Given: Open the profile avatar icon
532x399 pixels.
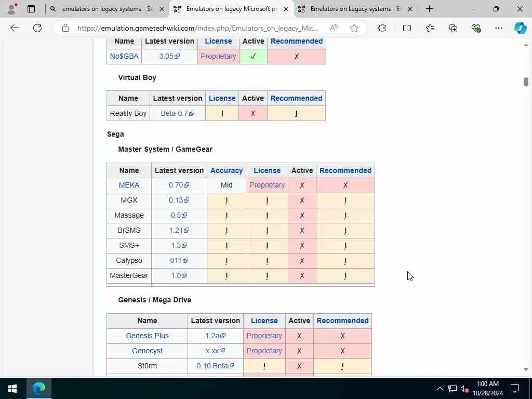Looking at the screenshot, I should point(12,9).
